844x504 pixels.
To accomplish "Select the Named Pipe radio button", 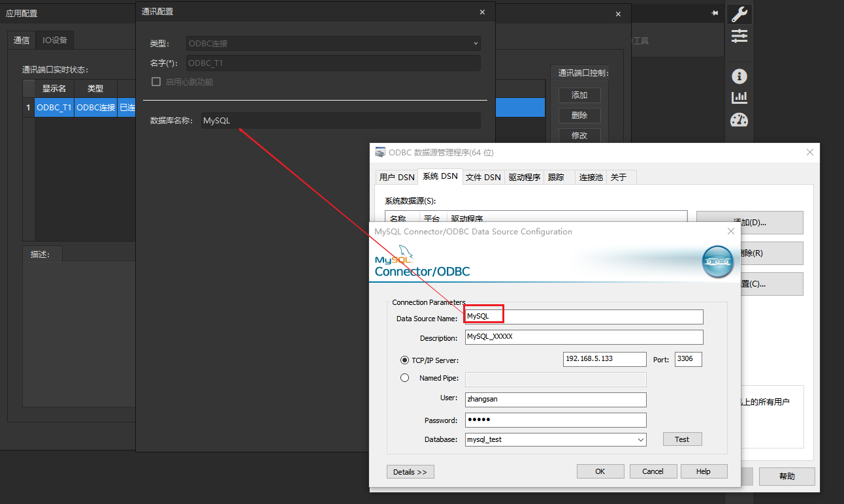I will [x=405, y=378].
